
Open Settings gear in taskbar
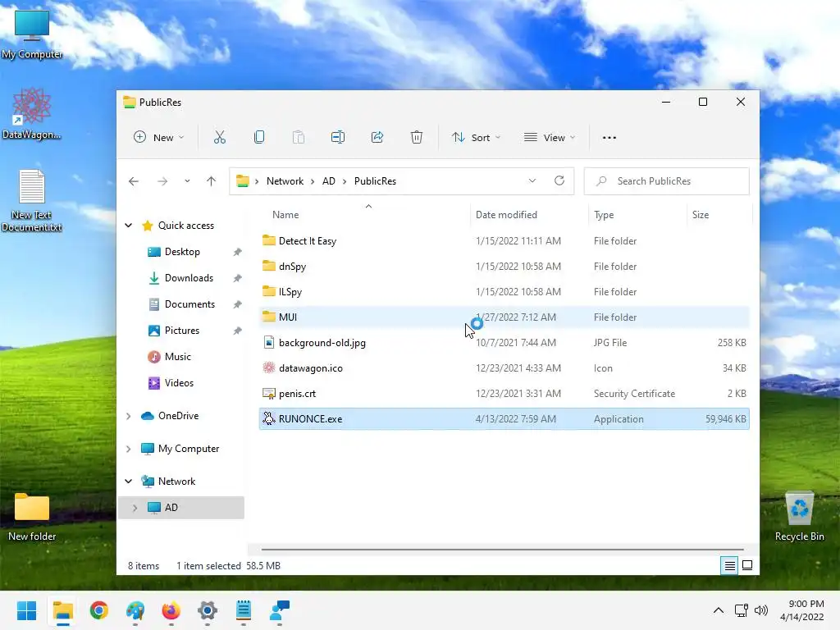(208, 610)
